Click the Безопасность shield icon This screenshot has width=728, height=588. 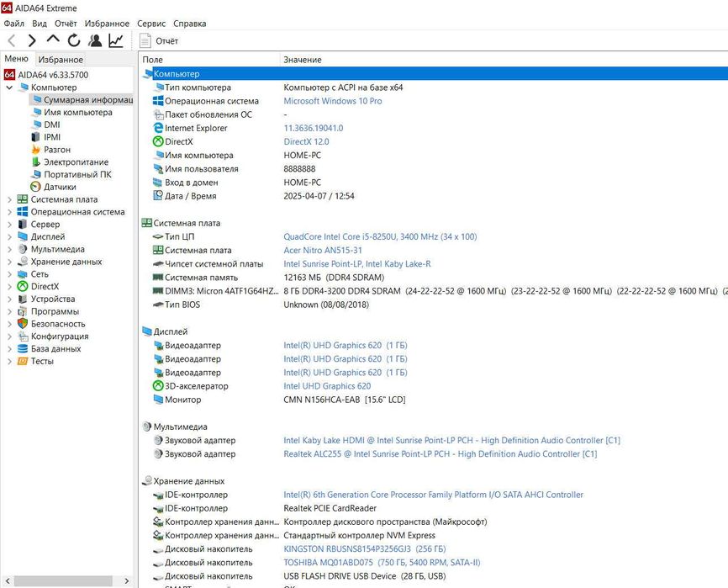pyautogui.click(x=23, y=323)
